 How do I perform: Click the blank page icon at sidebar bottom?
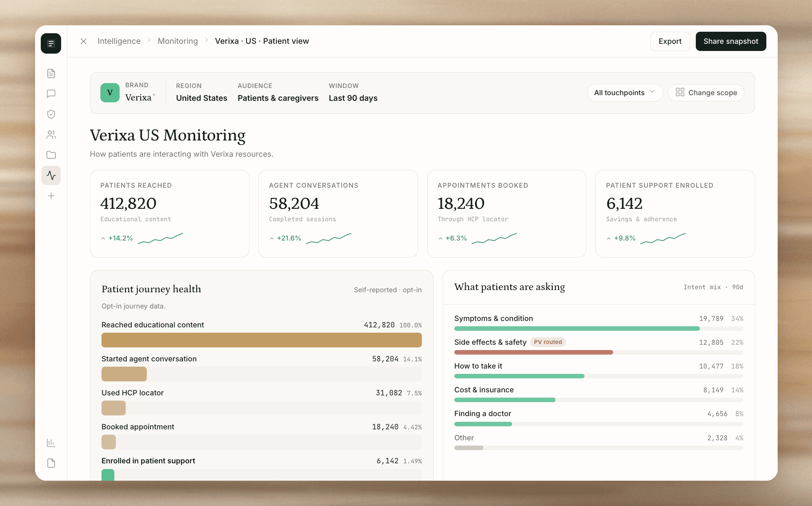click(51, 463)
